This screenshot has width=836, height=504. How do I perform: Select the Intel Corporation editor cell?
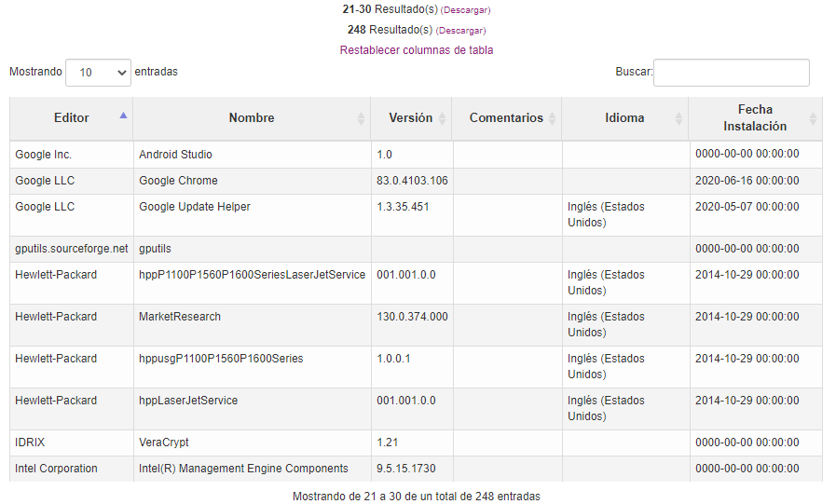72,469
